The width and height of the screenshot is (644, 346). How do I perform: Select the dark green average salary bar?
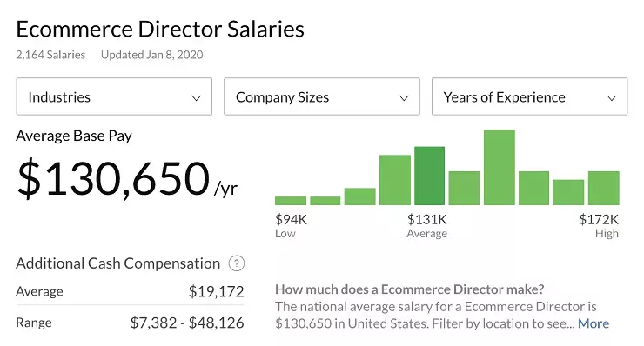pos(430,176)
